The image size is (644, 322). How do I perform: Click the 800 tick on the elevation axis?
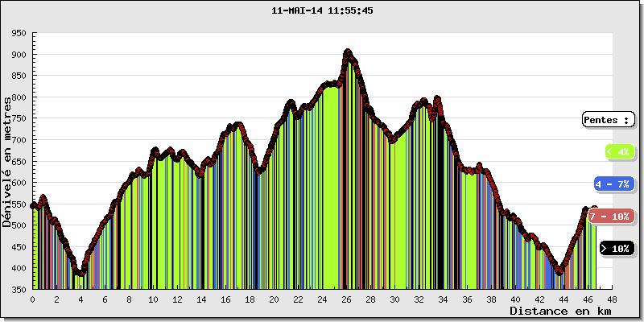[x=19, y=97]
